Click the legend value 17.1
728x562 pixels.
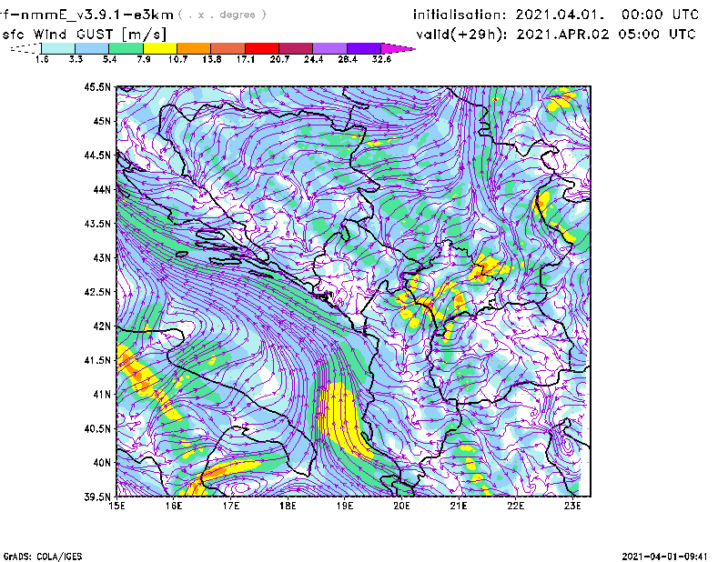point(246,59)
